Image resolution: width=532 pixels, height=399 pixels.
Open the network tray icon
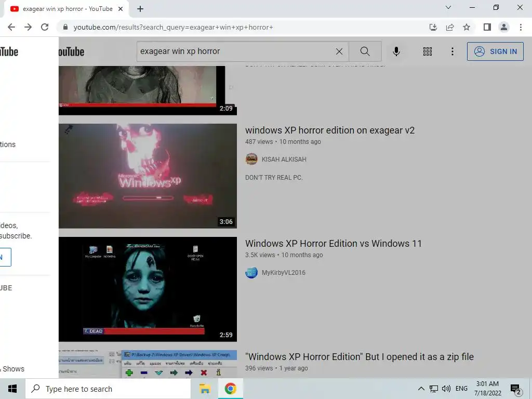click(x=434, y=389)
